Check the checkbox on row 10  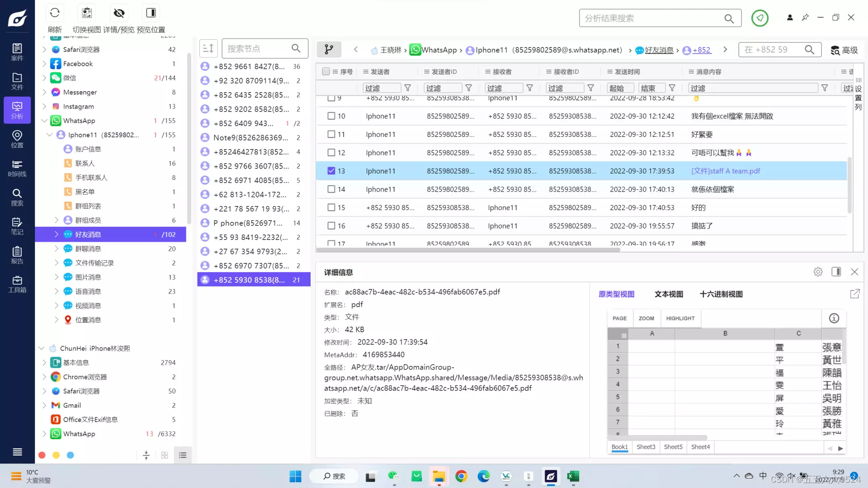tap(331, 116)
